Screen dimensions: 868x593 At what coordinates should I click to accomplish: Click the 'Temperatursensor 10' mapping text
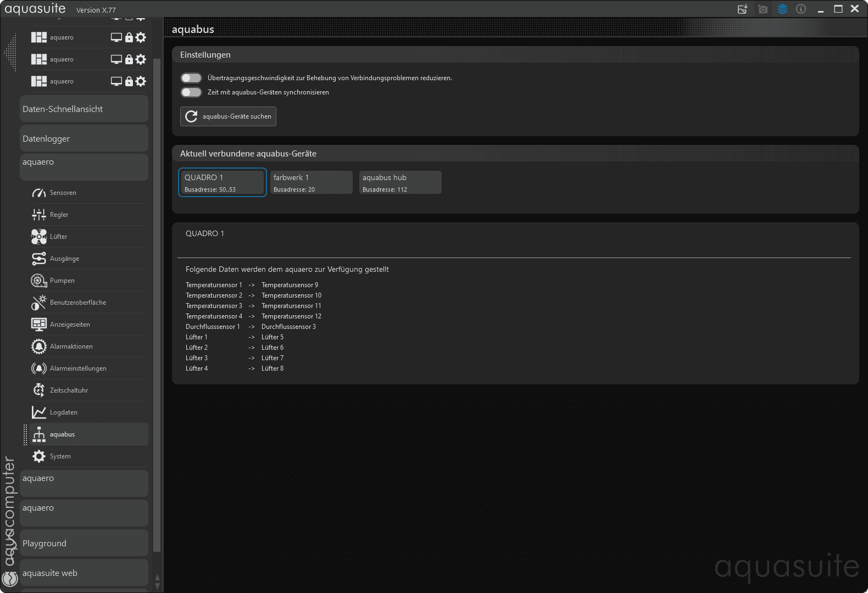pos(291,295)
